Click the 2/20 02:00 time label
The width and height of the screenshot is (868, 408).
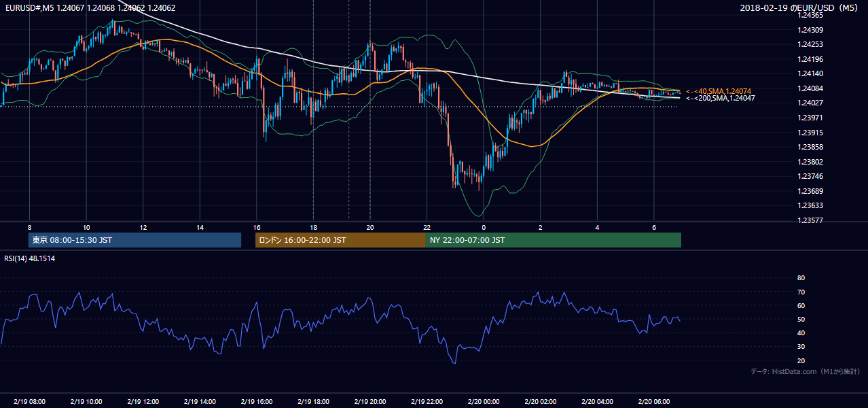(540, 402)
